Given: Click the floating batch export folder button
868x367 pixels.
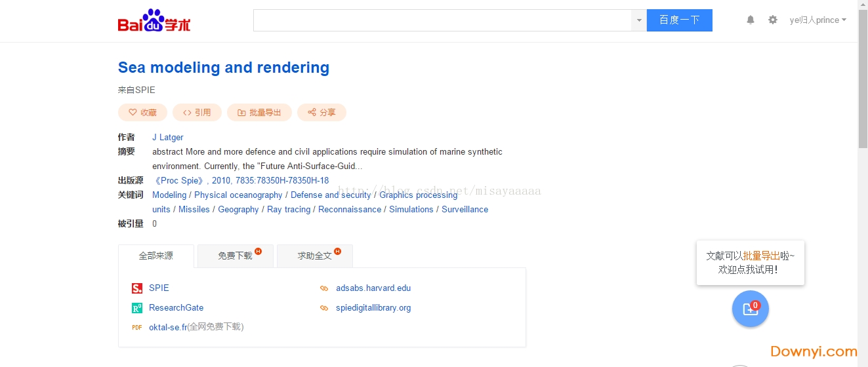Looking at the screenshot, I should coord(750,309).
